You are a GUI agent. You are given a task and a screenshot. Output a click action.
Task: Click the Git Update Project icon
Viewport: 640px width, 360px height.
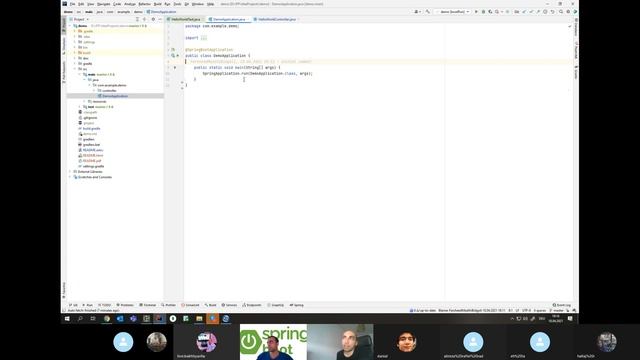[x=524, y=12]
